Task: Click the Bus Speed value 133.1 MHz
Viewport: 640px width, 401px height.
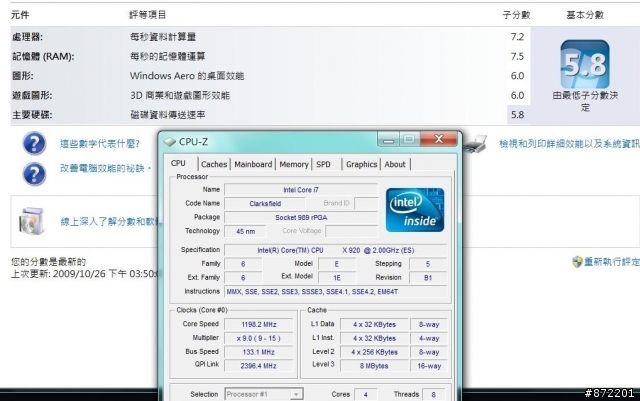Action: pos(259,352)
